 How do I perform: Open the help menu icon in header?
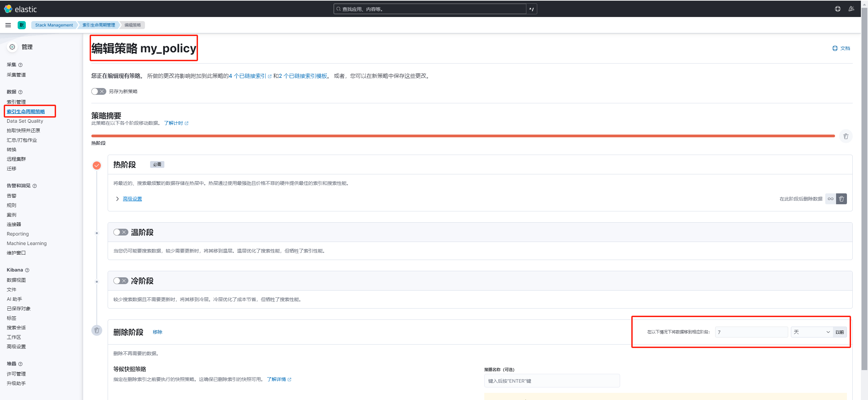click(838, 9)
